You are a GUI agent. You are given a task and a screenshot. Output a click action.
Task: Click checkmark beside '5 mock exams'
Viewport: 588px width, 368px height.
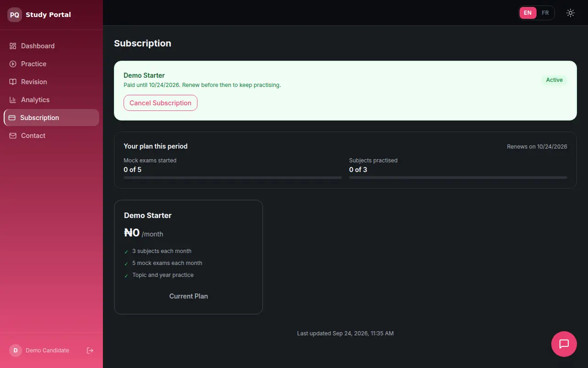(x=126, y=264)
